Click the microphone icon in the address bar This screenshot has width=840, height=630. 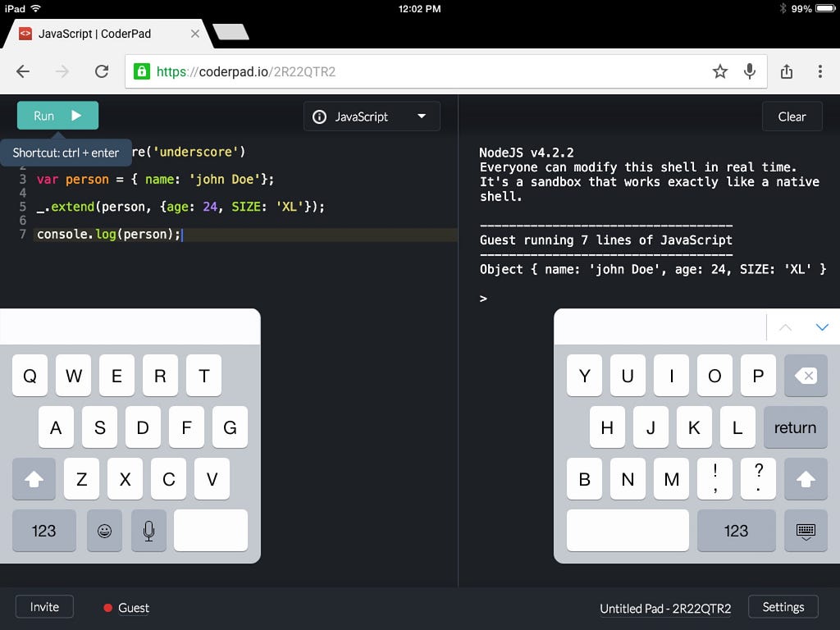[x=749, y=71]
